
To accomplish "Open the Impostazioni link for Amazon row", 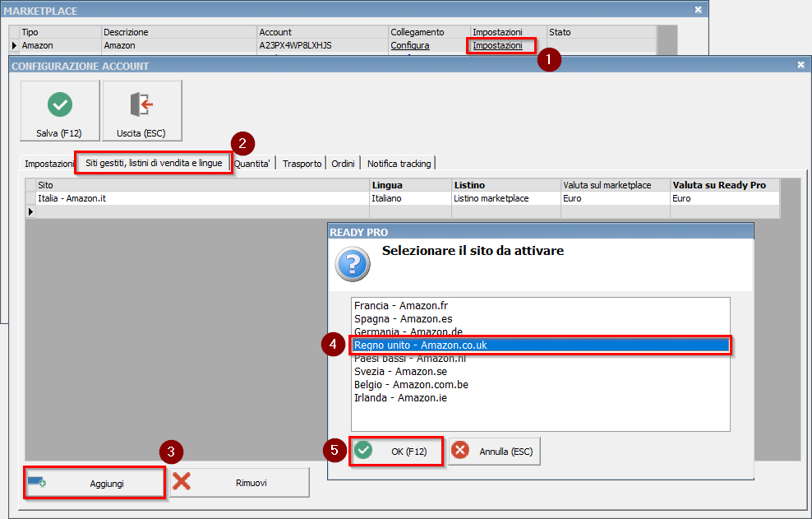I will pyautogui.click(x=498, y=45).
